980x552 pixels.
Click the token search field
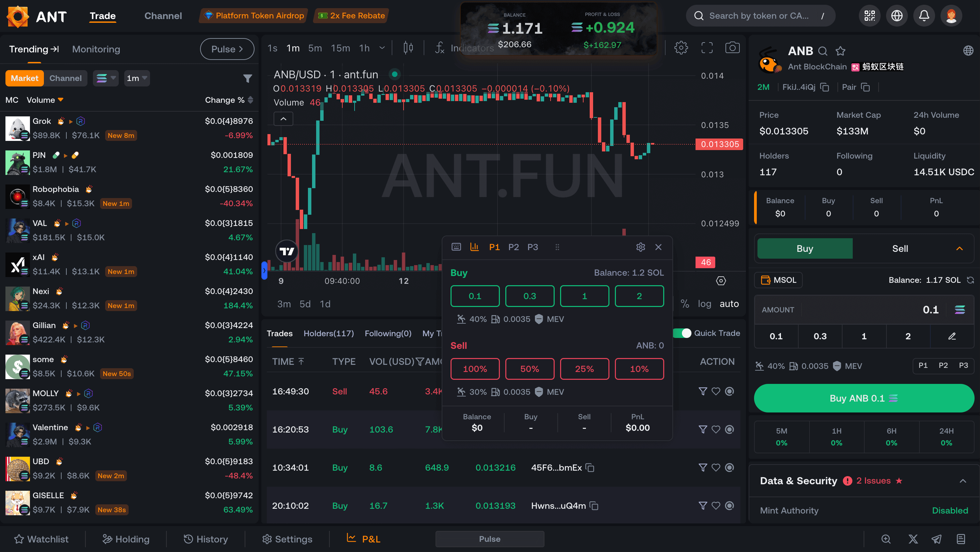coord(761,16)
